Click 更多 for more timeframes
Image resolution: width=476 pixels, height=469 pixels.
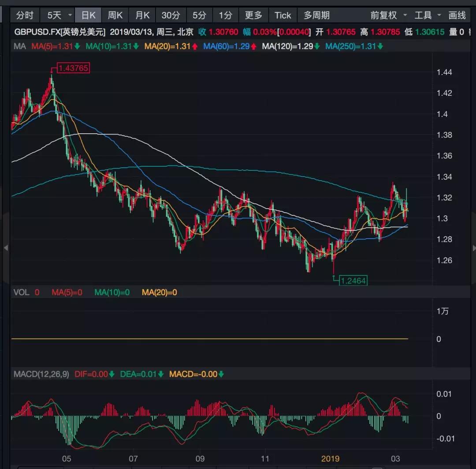(x=253, y=15)
